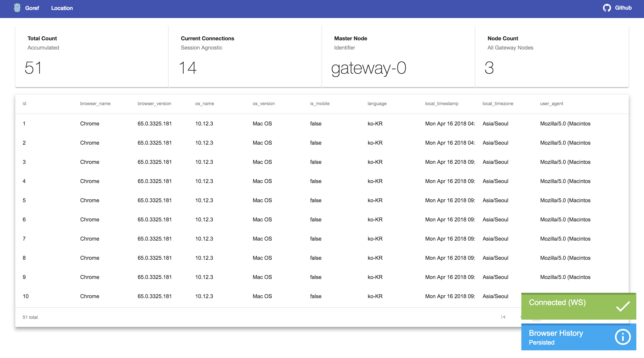
Task: Click the checkmark icon on Connected toast
Action: pos(623,306)
